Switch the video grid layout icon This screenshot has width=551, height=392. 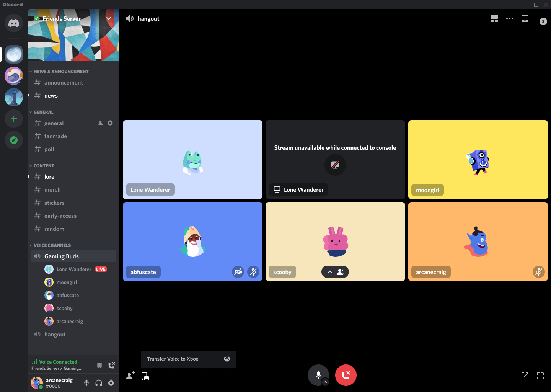tap(494, 18)
